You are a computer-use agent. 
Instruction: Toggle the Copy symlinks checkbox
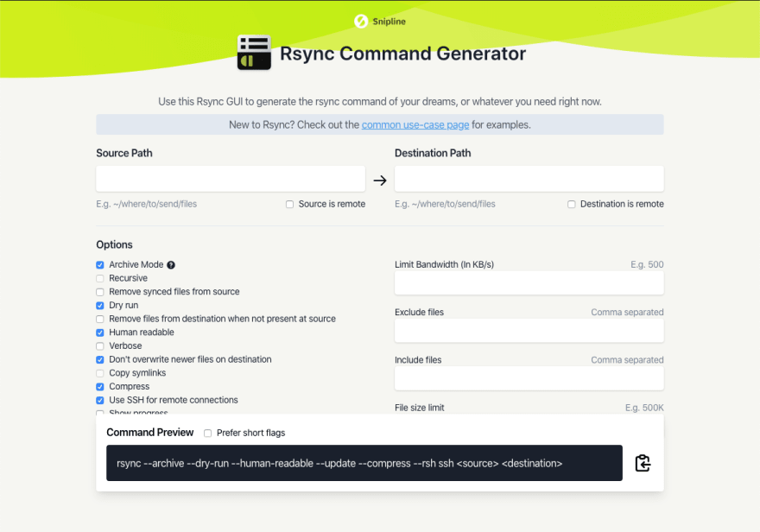click(100, 374)
